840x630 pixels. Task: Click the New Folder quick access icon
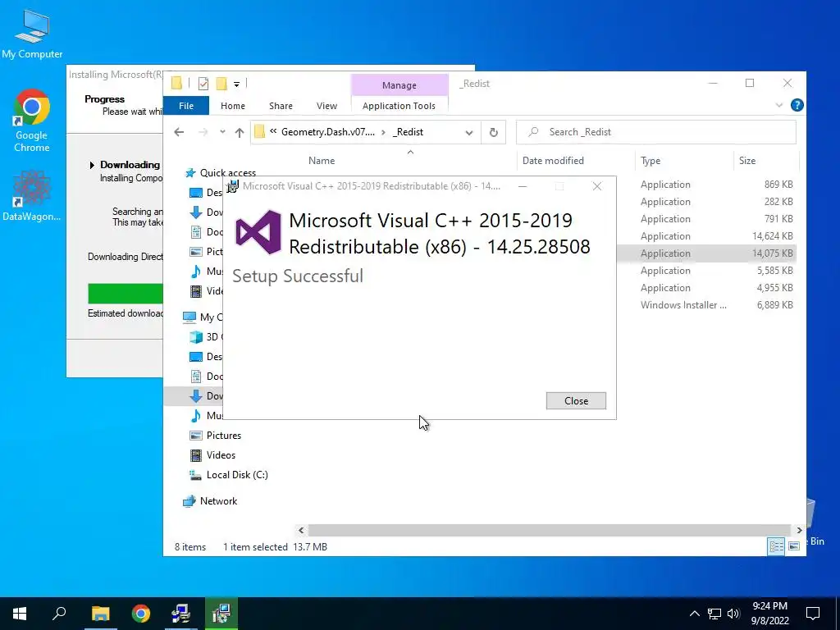click(x=221, y=83)
